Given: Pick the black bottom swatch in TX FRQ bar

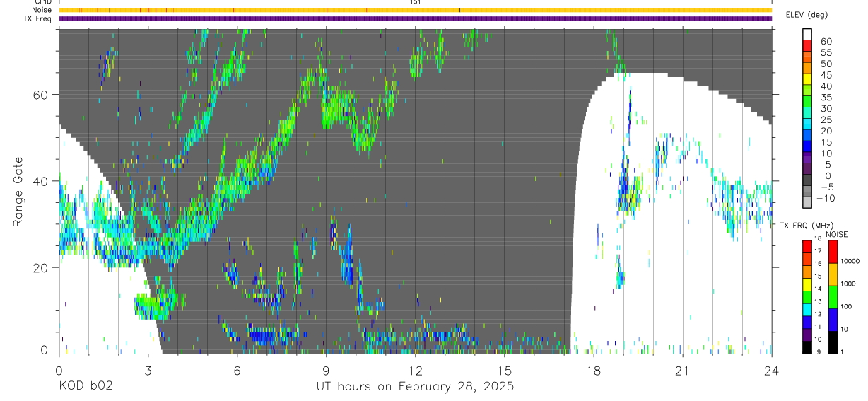Looking at the screenshot, I should (807, 347).
